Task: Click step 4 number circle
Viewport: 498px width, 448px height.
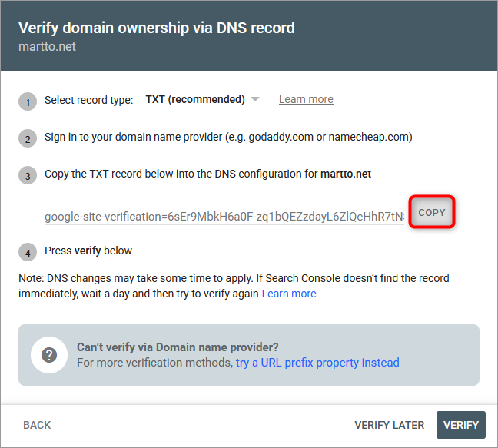Action: click(x=28, y=252)
